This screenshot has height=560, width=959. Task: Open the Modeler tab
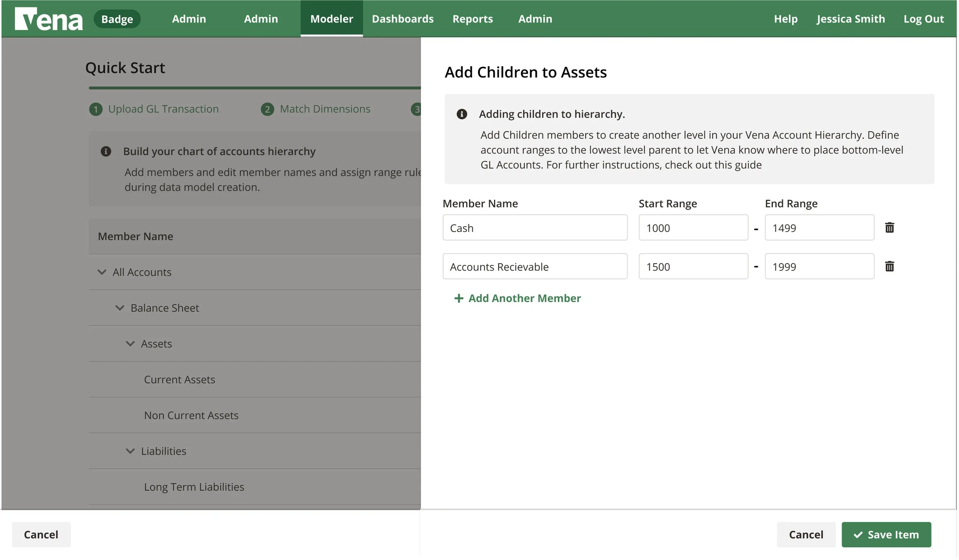(x=331, y=18)
